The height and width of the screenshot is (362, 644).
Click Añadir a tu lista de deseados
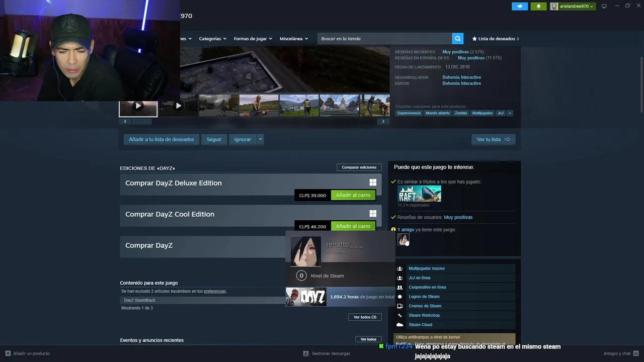coord(162,139)
